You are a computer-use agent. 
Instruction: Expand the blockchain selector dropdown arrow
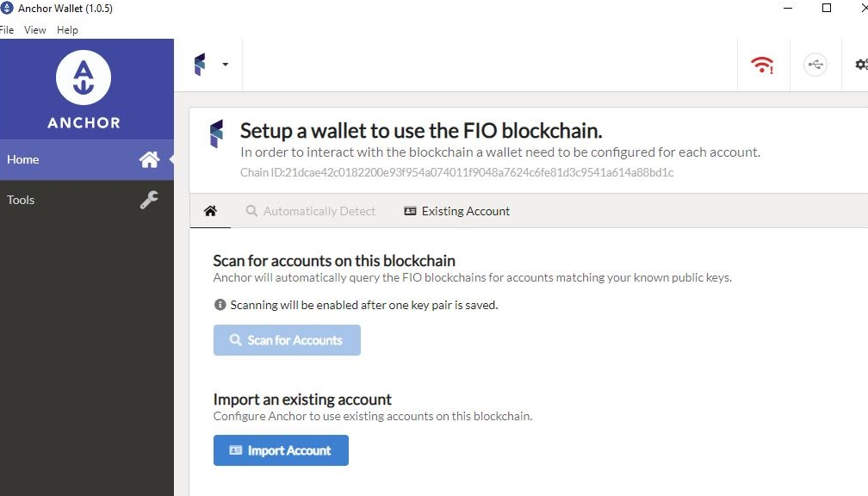[225, 65]
